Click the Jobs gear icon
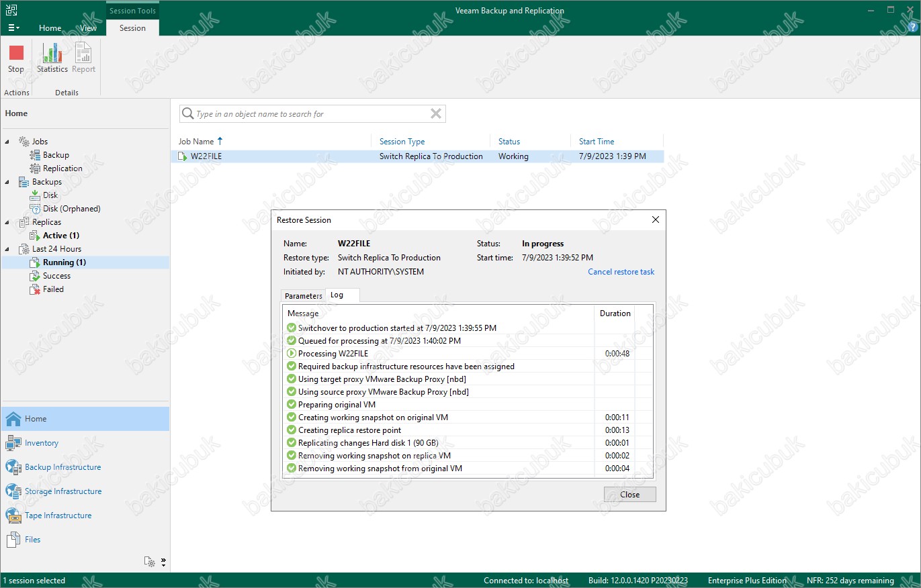 (x=24, y=142)
